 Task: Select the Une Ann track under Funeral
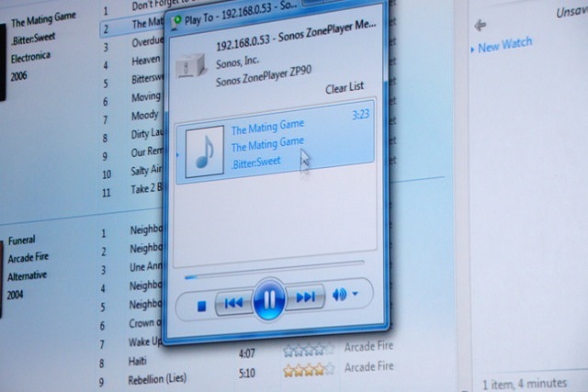point(145,266)
